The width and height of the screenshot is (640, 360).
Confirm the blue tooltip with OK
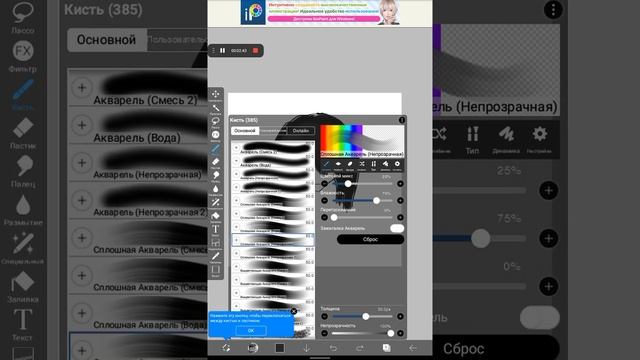coord(251,330)
